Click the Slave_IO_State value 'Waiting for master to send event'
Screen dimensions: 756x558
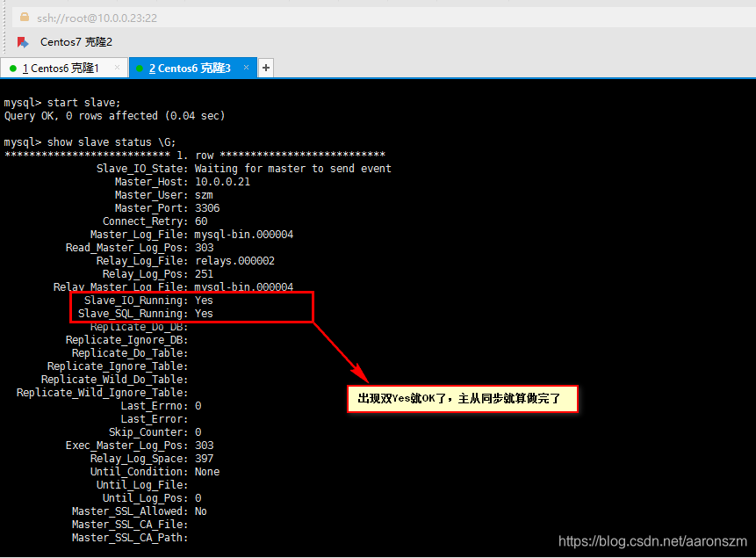292,169
